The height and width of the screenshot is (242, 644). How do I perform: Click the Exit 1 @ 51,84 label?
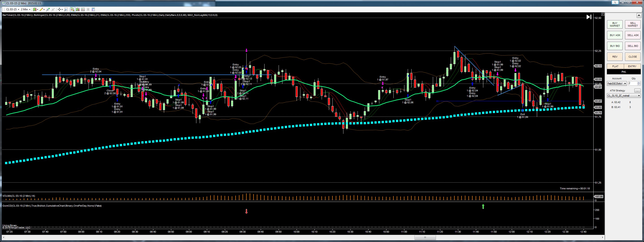[523, 116]
